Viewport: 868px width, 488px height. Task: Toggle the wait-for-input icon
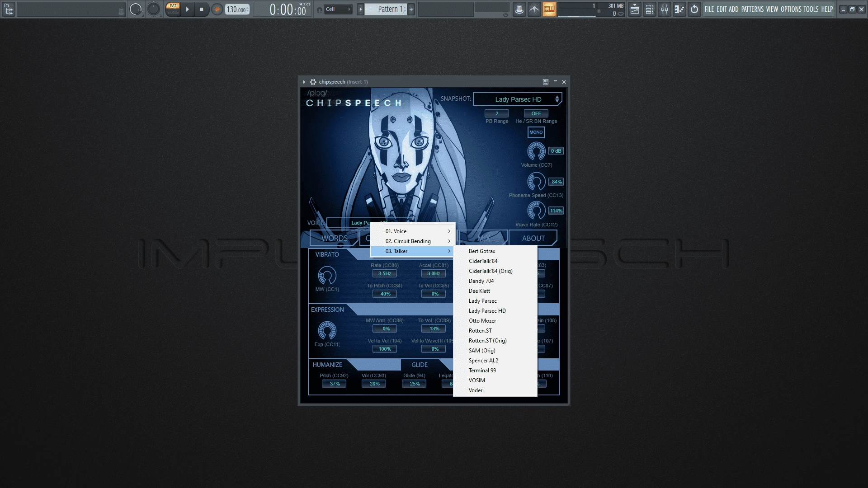pos(534,9)
